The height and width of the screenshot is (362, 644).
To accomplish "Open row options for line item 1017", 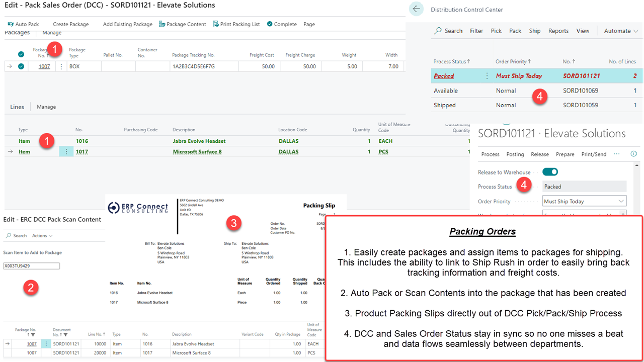I will point(66,151).
